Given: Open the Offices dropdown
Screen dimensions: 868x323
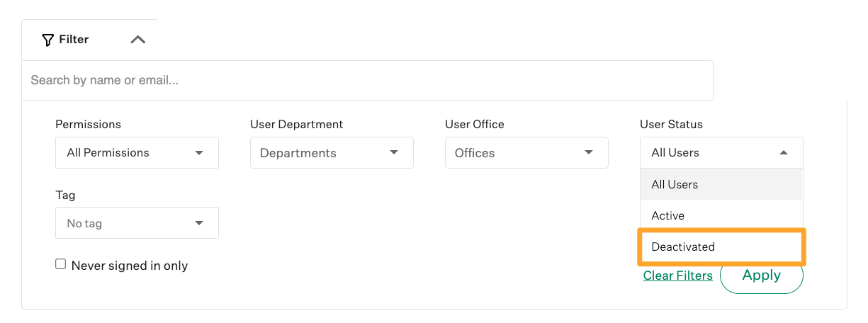Looking at the screenshot, I should coord(526,152).
